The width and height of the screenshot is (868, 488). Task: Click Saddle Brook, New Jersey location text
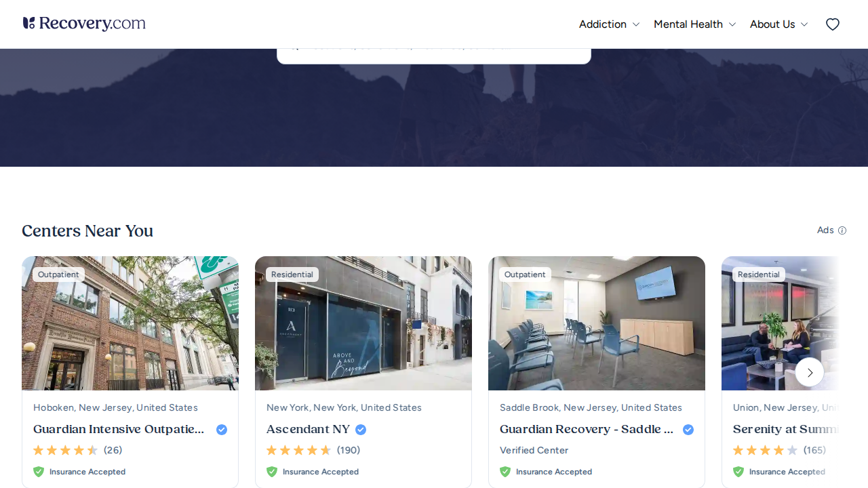click(591, 407)
